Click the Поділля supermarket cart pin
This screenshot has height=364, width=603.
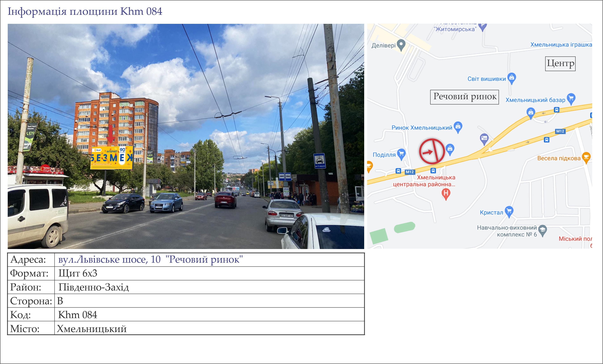[401, 154]
